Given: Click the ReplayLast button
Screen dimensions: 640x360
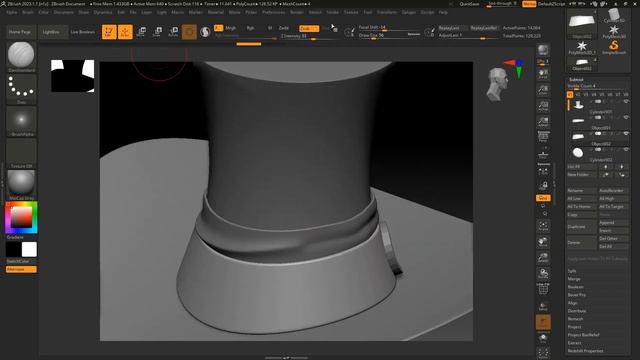Looking at the screenshot, I should [x=452, y=28].
